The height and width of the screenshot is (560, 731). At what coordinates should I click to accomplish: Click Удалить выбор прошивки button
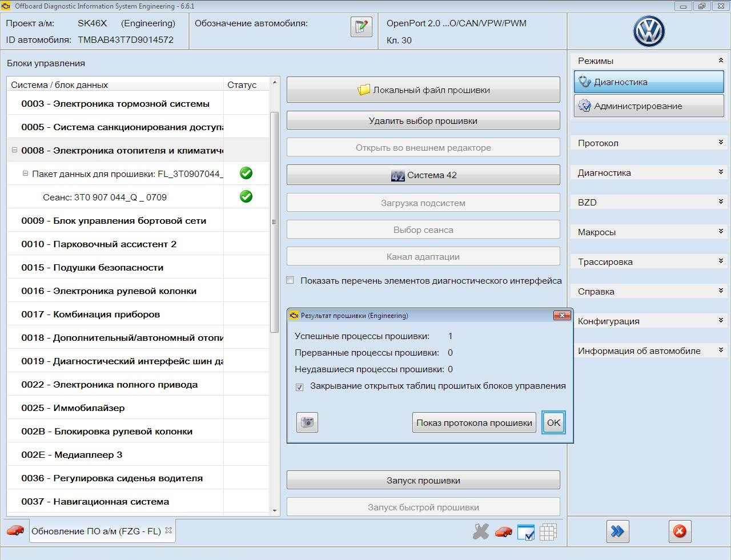(423, 120)
